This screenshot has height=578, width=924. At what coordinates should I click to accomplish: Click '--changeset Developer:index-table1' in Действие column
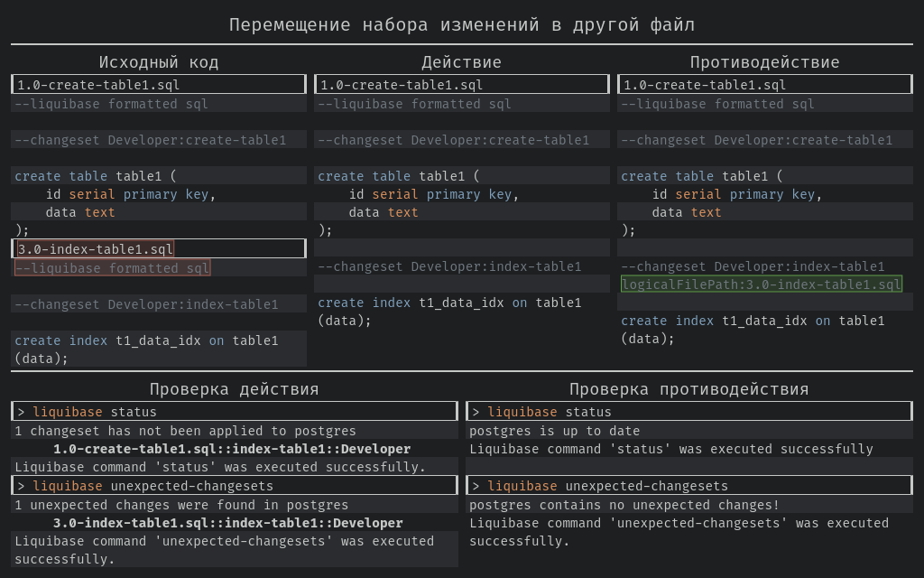click(x=449, y=266)
